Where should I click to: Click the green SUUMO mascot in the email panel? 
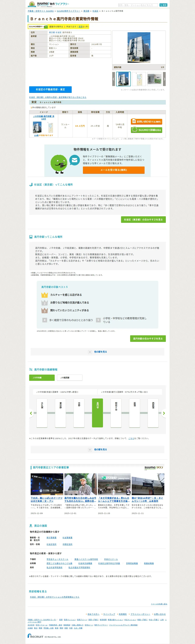click(x=59, y=164)
